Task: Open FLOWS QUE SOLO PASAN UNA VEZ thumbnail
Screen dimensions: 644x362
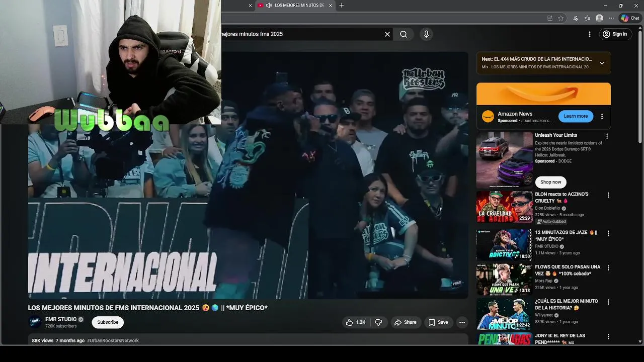Action: pos(504,279)
